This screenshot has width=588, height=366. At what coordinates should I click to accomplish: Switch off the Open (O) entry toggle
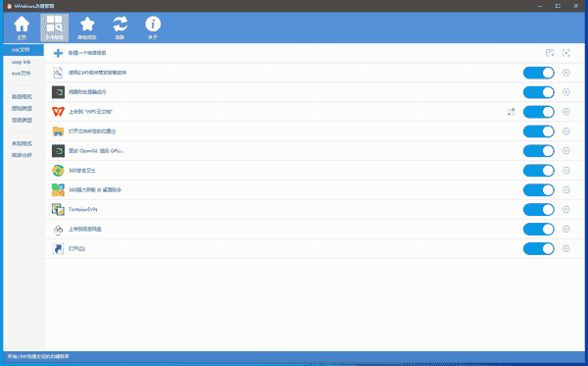coord(538,248)
